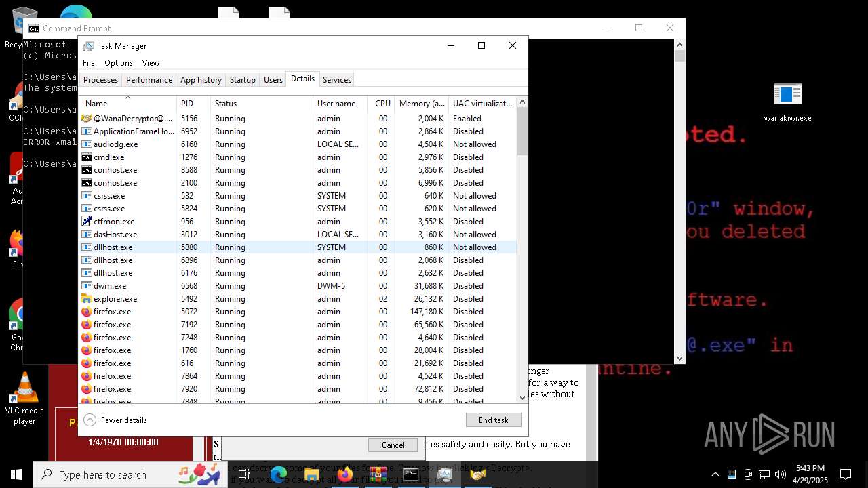The width and height of the screenshot is (868, 488).
Task: Click the ApplicationFrameHost process icon
Action: pyautogui.click(x=87, y=131)
